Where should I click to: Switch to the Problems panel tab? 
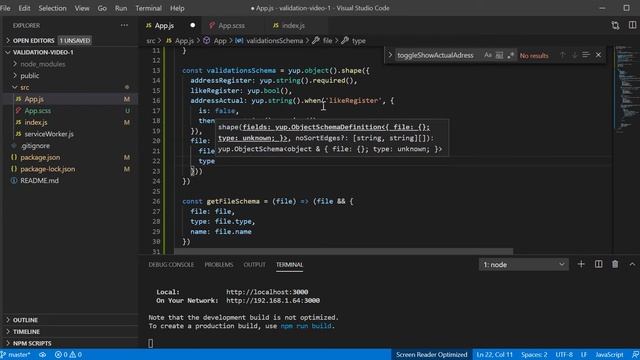coord(219,264)
